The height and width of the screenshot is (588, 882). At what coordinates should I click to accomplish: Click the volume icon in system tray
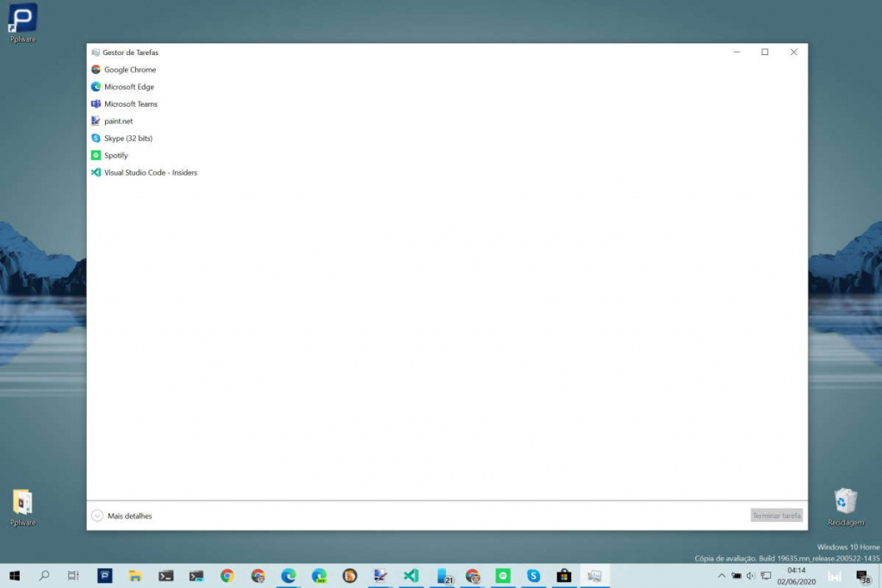(749, 576)
